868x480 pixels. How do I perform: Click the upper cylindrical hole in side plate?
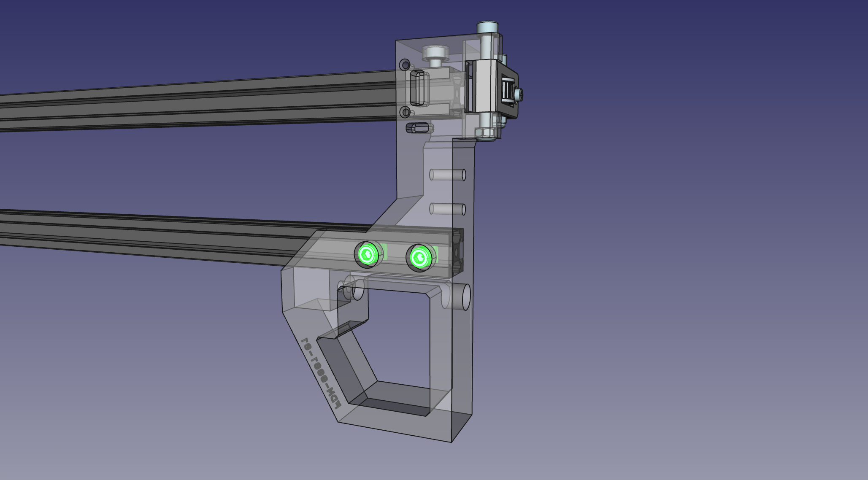(447, 174)
